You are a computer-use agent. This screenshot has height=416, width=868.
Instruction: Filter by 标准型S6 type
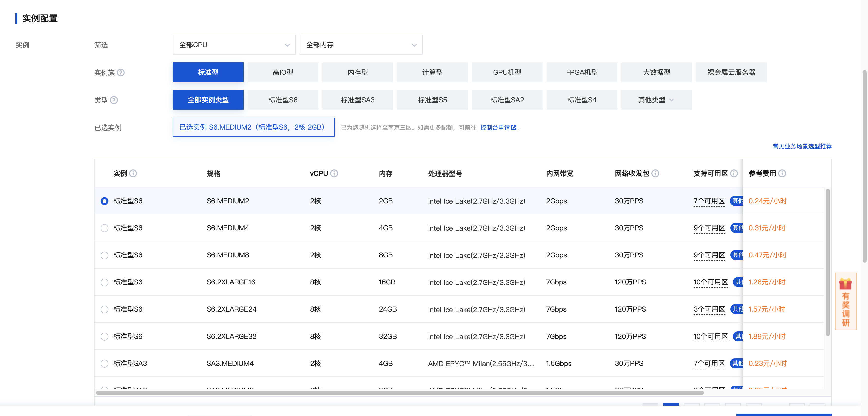point(283,100)
